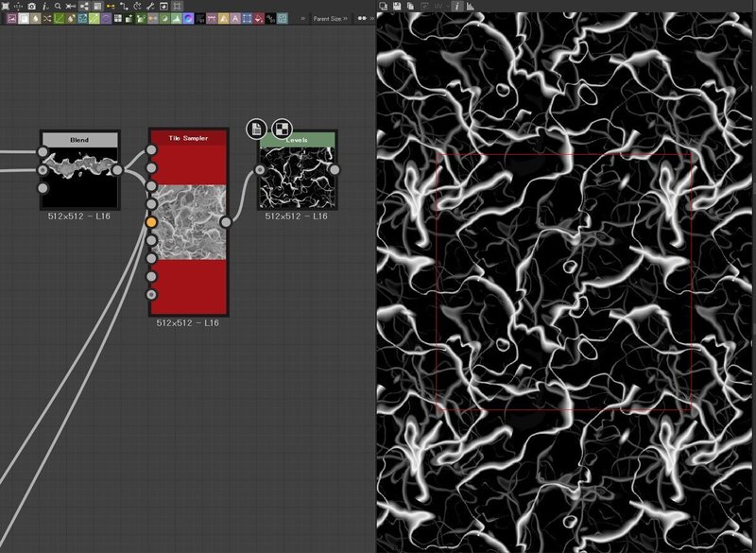Open the UV dropdown in 2D view toolbar
The image size is (756, 553).
tap(441, 7)
